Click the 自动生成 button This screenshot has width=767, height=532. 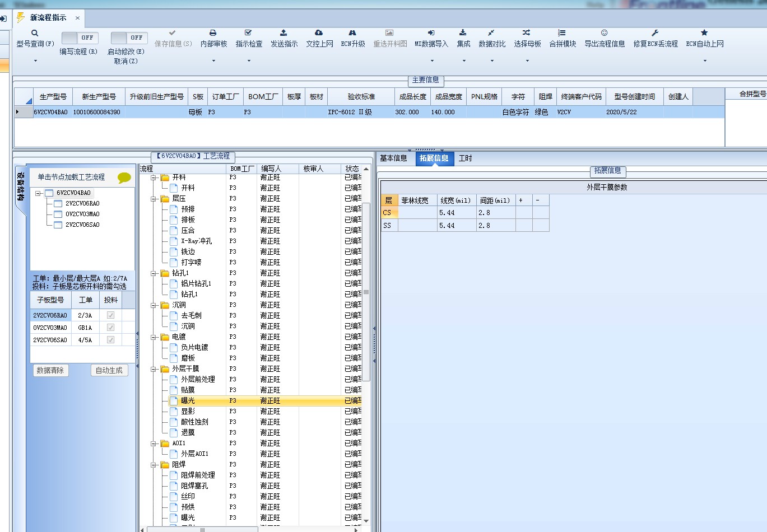[109, 370]
